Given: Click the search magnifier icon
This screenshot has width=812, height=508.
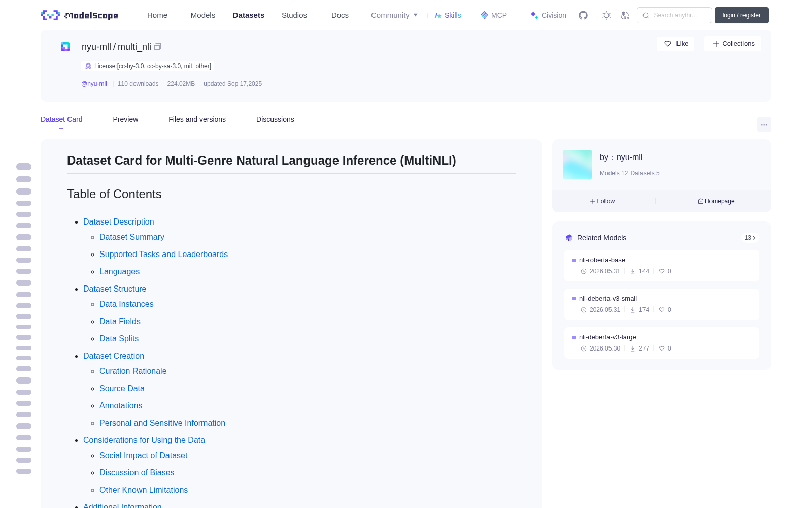Looking at the screenshot, I should [646, 15].
